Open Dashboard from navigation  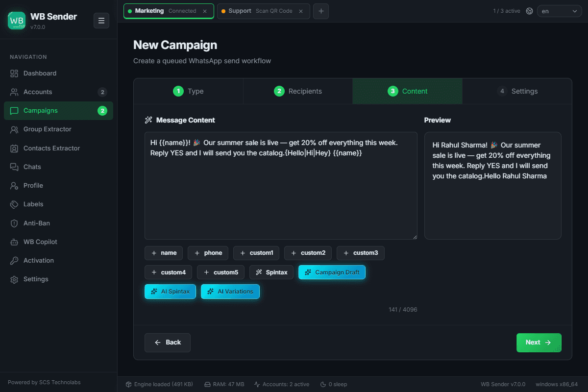[58, 73]
